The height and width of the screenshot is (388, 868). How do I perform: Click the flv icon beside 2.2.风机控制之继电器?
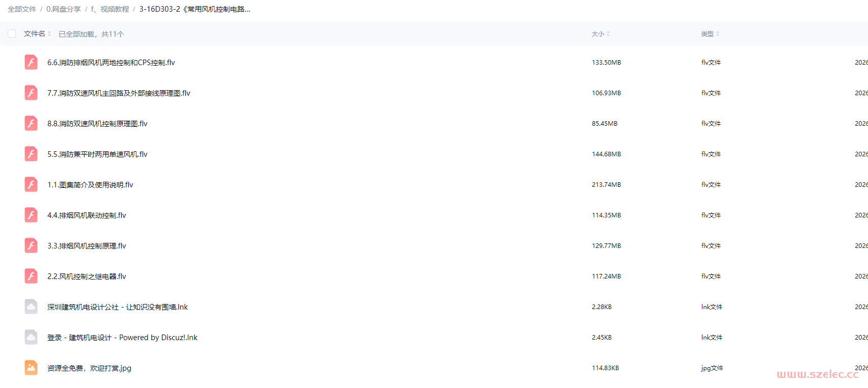click(31, 276)
